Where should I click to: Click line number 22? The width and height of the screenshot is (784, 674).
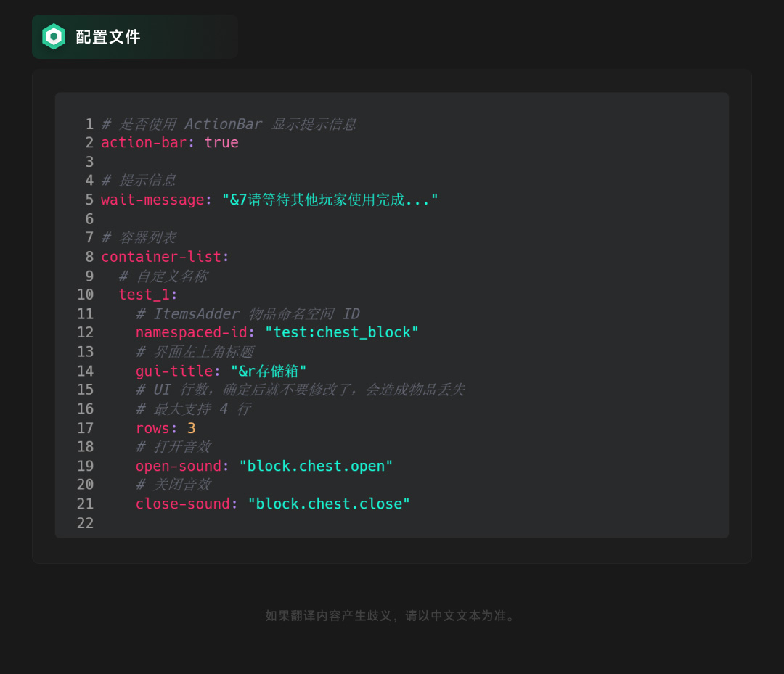(85, 524)
